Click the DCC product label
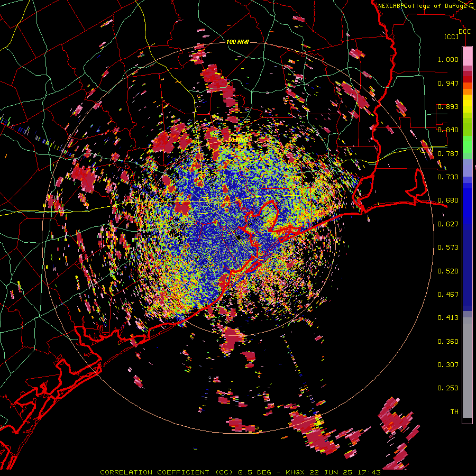Image resolution: width=476 pixels, height=476 pixels. (465, 32)
